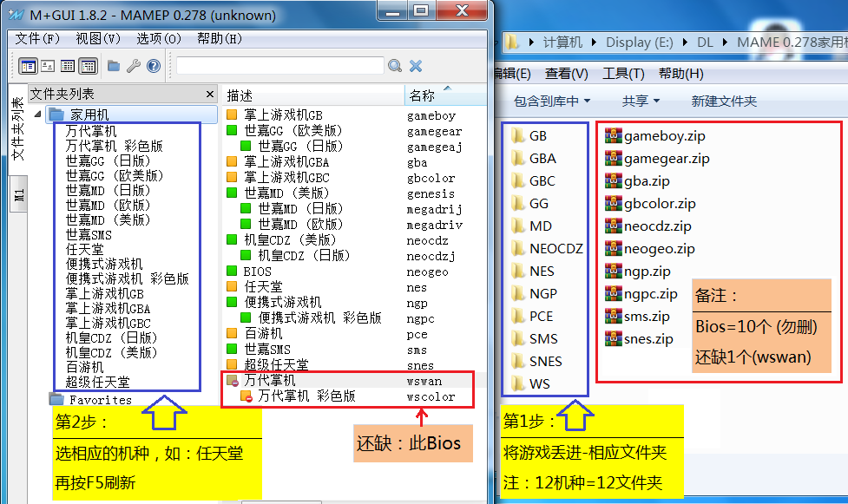Click Display (E:) in the address bar
Viewport: 848px width, 504px height.
point(639,43)
